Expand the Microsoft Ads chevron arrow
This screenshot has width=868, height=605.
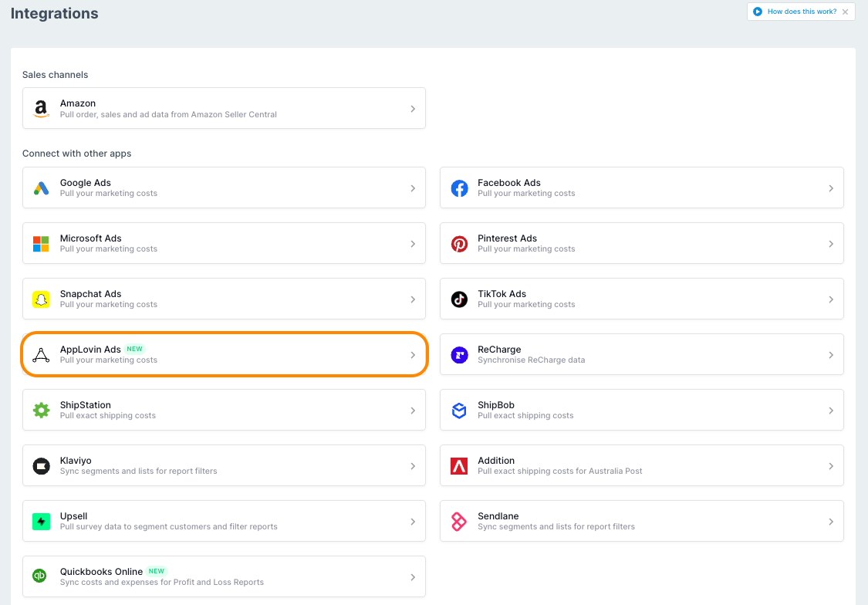click(x=413, y=244)
